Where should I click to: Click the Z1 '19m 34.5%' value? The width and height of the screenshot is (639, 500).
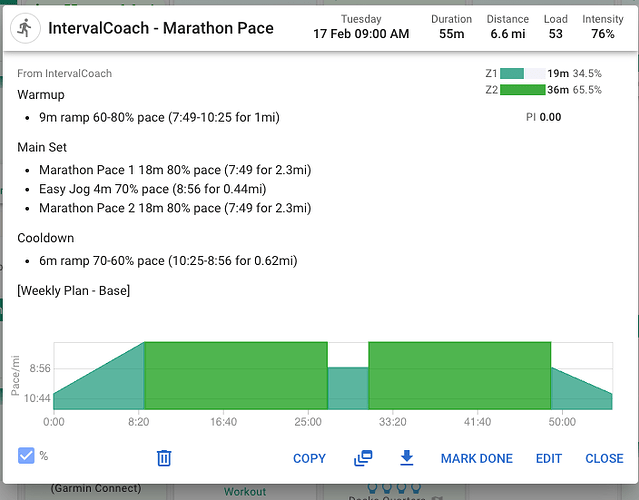click(574, 73)
